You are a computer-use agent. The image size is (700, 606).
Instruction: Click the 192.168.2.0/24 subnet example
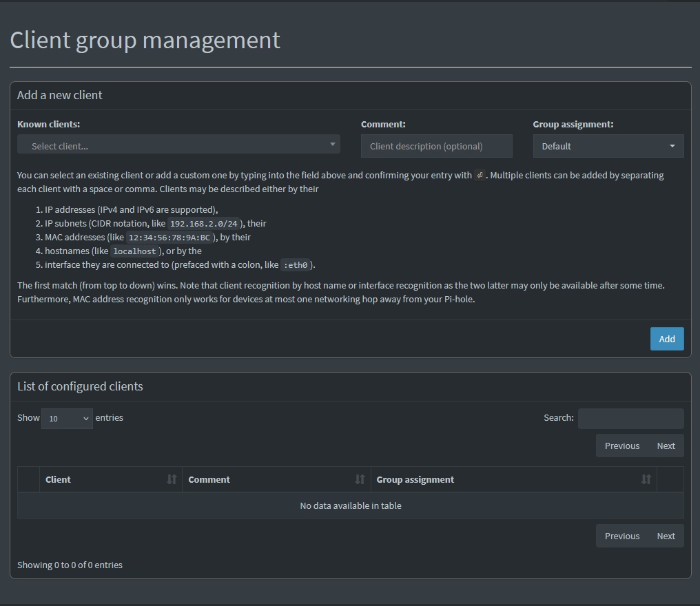click(x=205, y=224)
